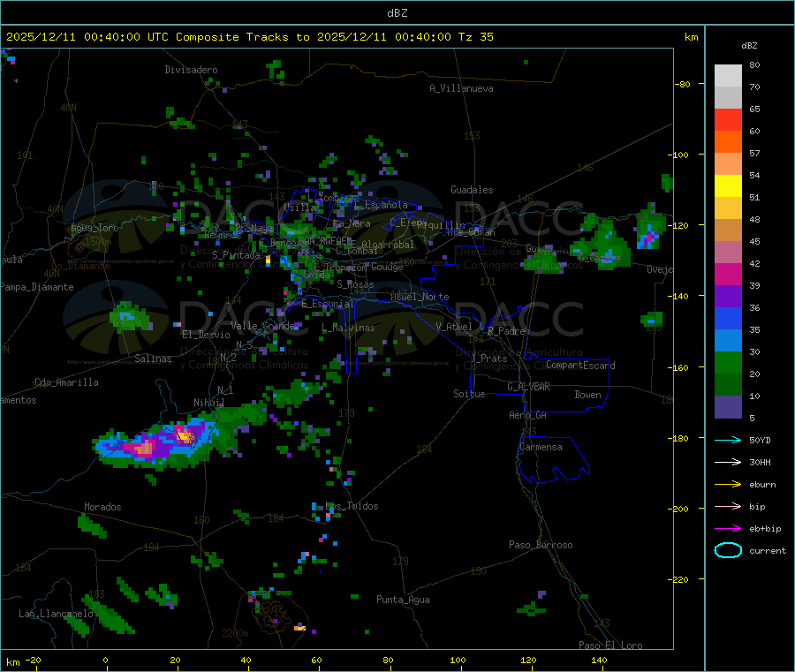Image resolution: width=795 pixels, height=672 pixels.
Task: Click the 'dBZ' label above the color scale
Action: [x=749, y=46]
